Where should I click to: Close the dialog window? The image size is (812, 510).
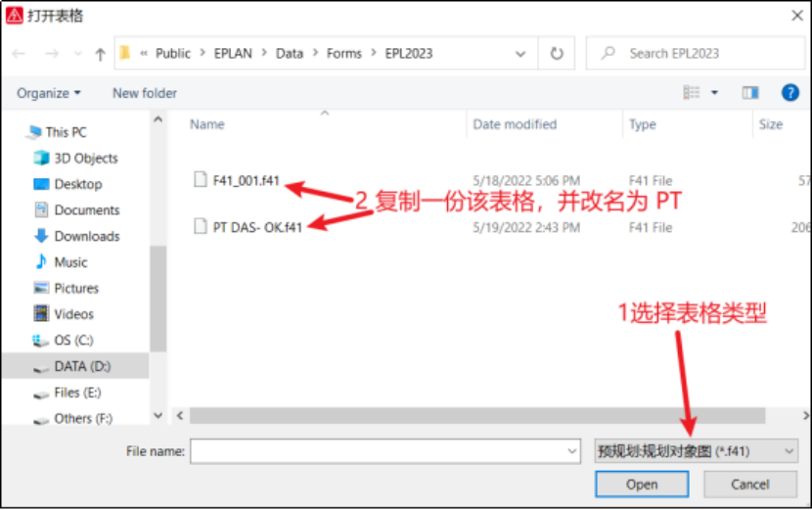tap(797, 16)
